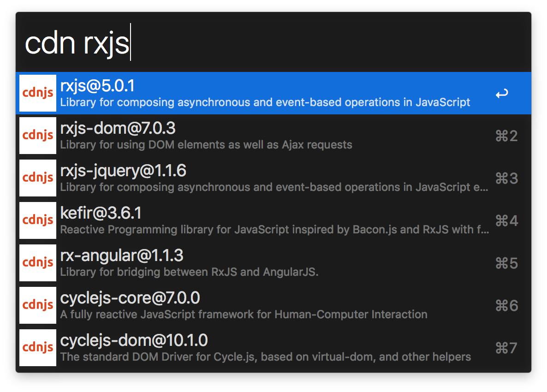547x392 pixels.
Task: Choose the rxjs-jquery@1.1.6 result title
Action: (123, 171)
